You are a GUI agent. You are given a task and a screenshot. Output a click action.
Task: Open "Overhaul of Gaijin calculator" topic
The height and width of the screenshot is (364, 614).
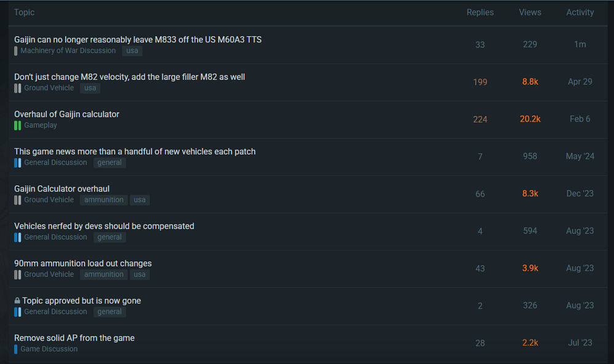coord(67,114)
